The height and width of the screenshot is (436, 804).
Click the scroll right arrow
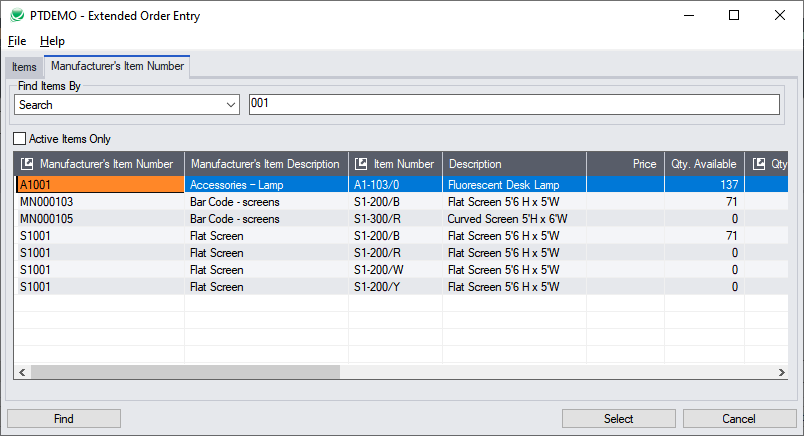click(x=781, y=372)
